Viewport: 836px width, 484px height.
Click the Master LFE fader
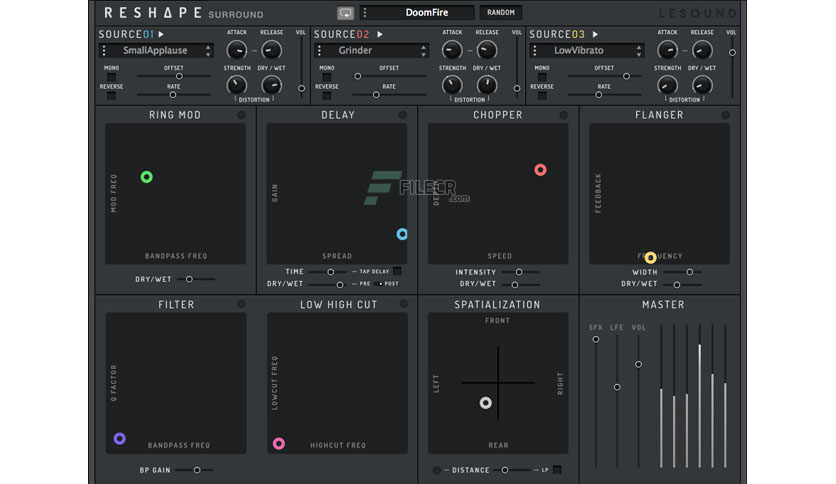coord(617,401)
